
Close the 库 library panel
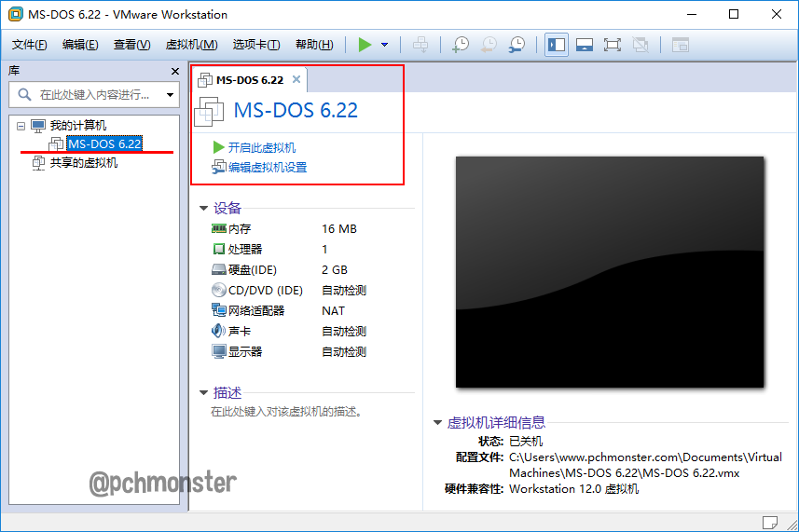click(174, 71)
